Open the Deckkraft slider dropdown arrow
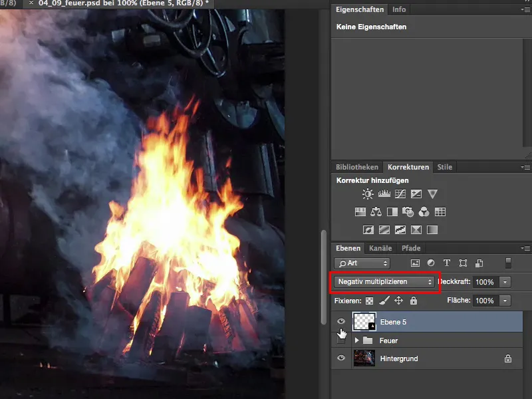 tap(505, 282)
